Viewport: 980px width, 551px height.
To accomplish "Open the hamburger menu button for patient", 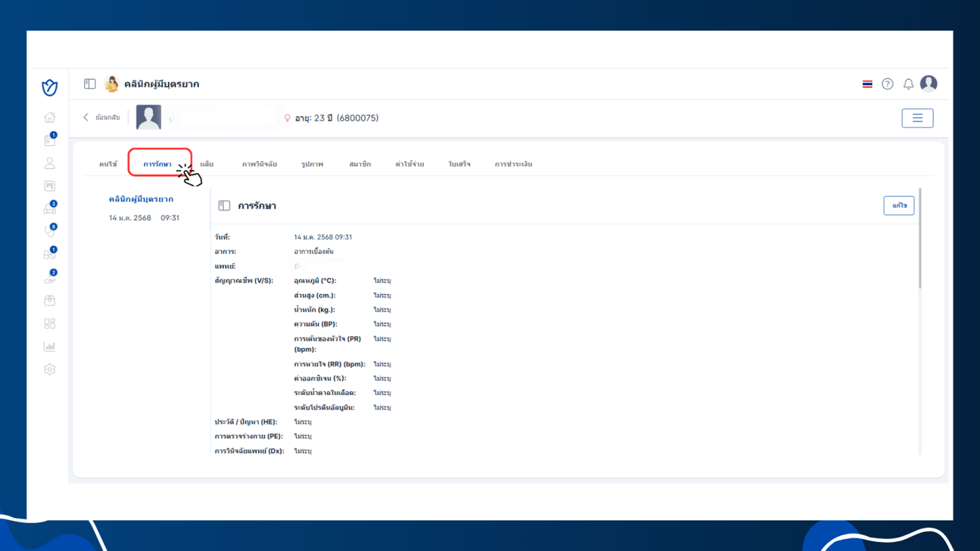I will point(918,118).
